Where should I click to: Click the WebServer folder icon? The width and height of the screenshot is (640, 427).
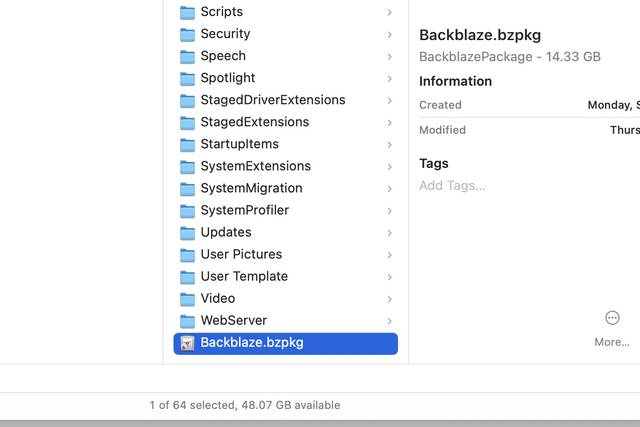point(187,320)
